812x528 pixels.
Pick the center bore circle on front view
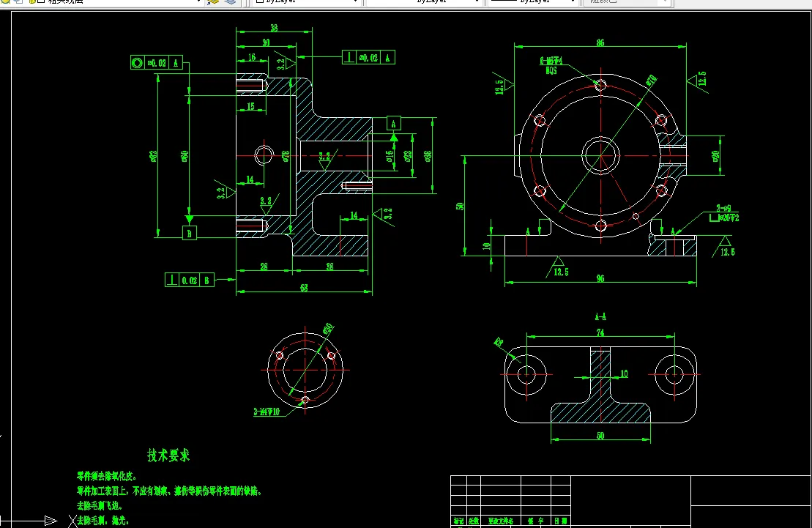pos(600,155)
